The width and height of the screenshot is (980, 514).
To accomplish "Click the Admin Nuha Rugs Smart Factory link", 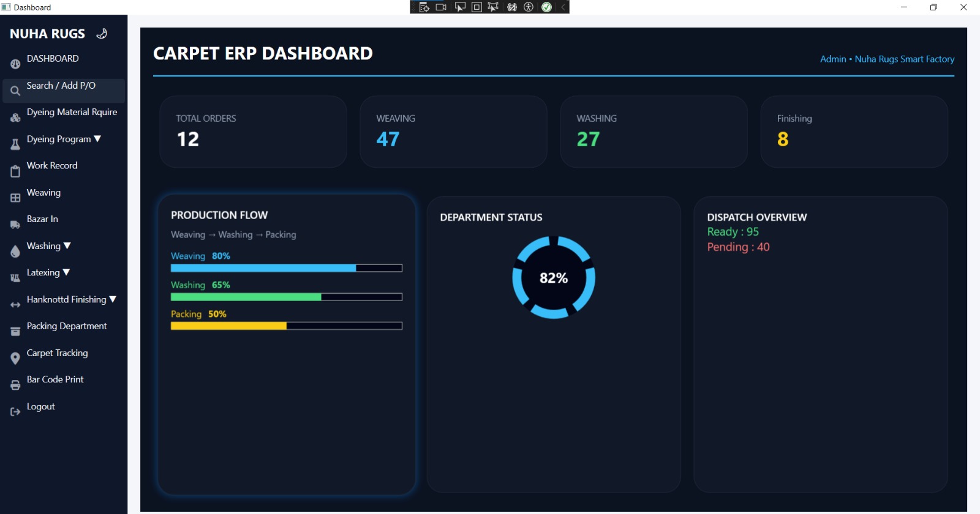I will [887, 59].
